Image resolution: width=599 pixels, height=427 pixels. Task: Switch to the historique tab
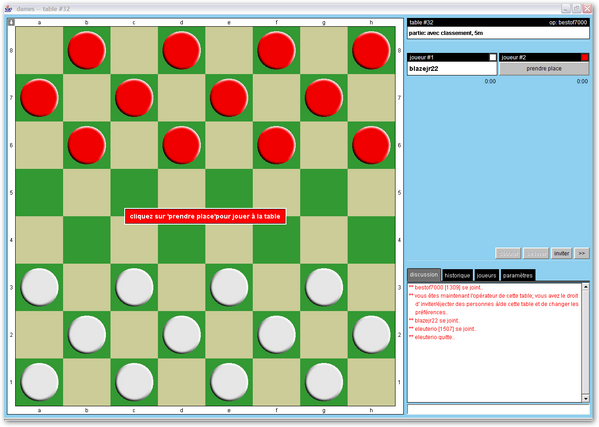pyautogui.click(x=457, y=275)
